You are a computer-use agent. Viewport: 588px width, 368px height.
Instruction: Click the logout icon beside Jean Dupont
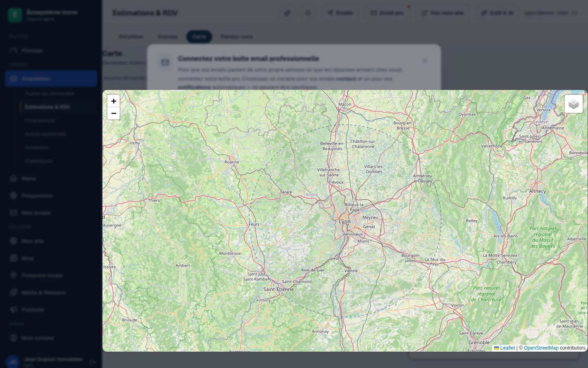pos(93,362)
